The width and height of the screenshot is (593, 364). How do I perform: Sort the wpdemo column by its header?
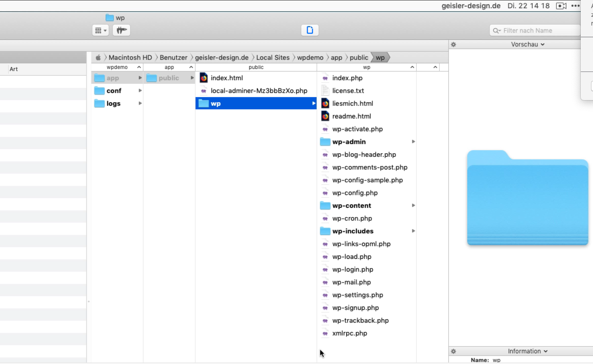(x=117, y=67)
